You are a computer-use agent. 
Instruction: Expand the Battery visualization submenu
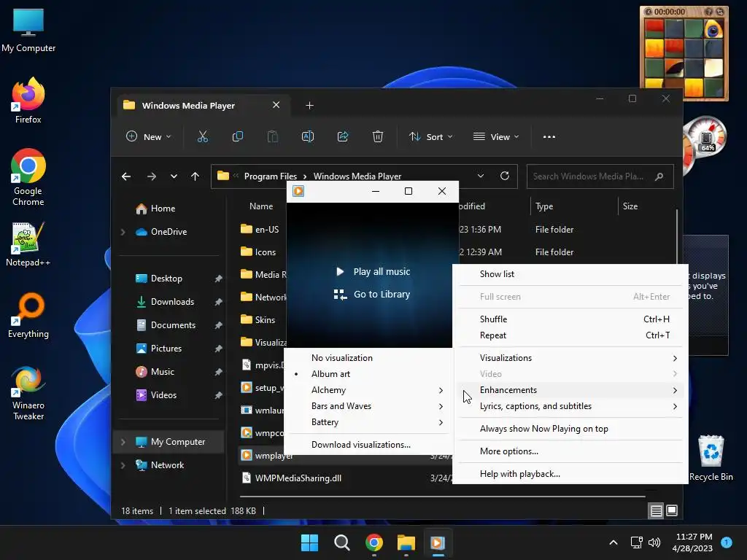[368, 422]
